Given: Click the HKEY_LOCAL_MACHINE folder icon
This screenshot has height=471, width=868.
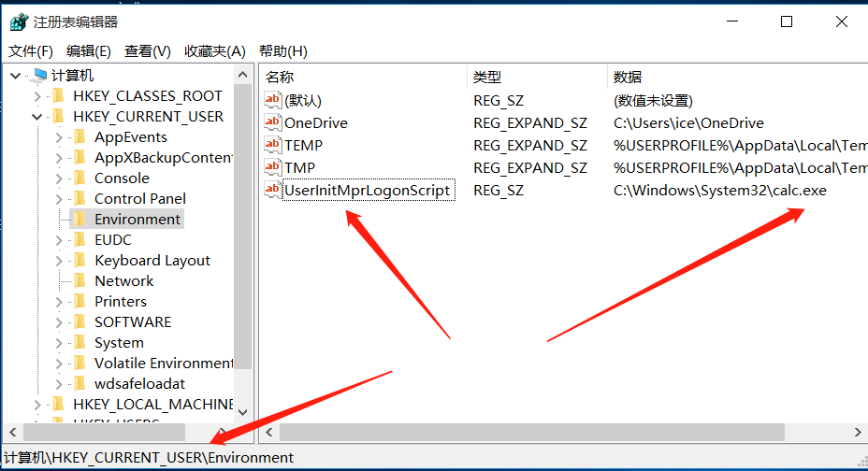Looking at the screenshot, I should click(58, 404).
